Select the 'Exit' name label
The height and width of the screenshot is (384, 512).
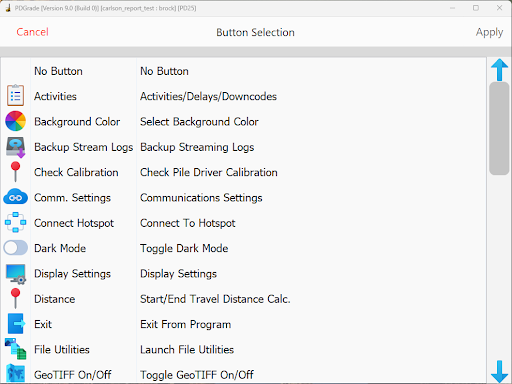coord(43,324)
